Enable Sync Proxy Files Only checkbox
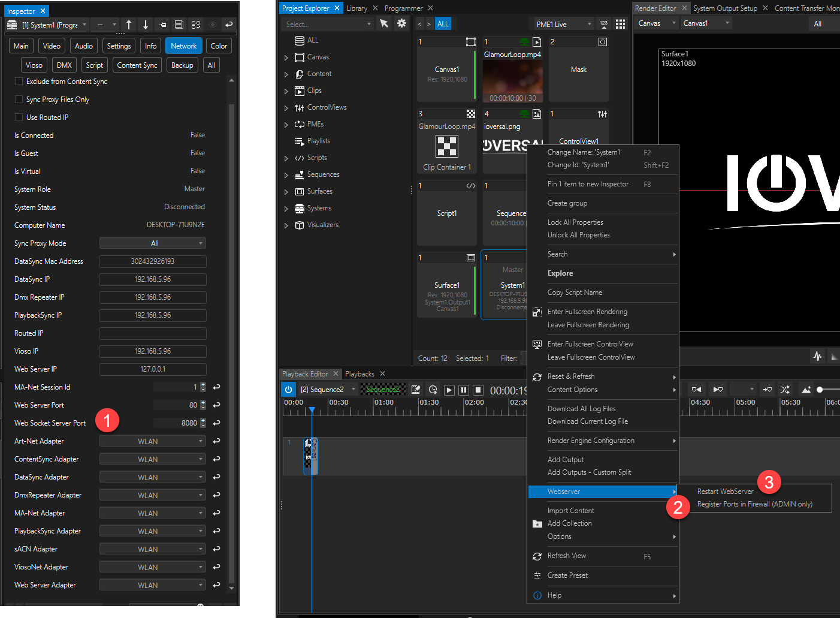Viewport: 840px width, 618px height. click(19, 100)
